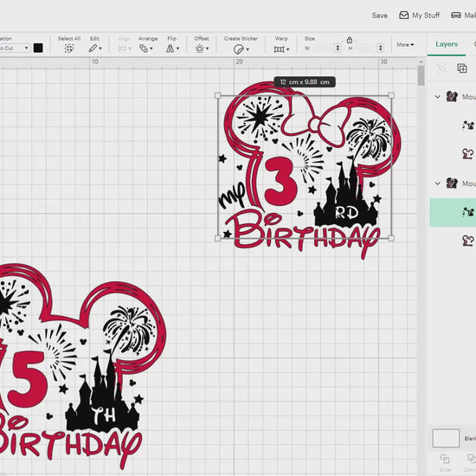The height and width of the screenshot is (476, 476).
Task: Open the Arrange dropdown arrow
Action: tap(151, 48)
